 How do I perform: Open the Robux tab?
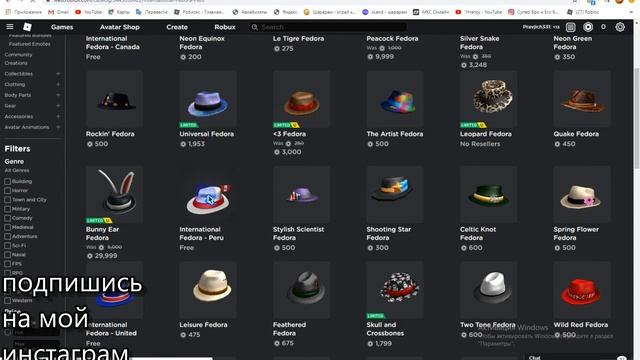(225, 27)
